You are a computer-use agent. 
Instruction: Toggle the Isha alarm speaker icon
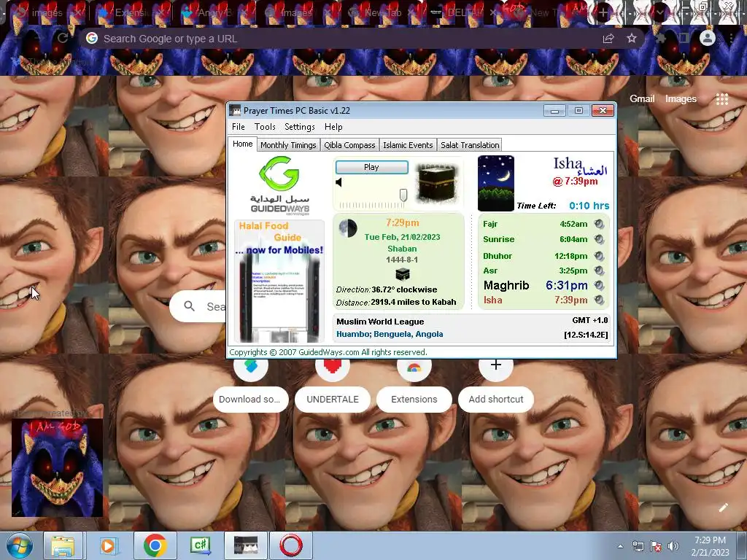599,300
